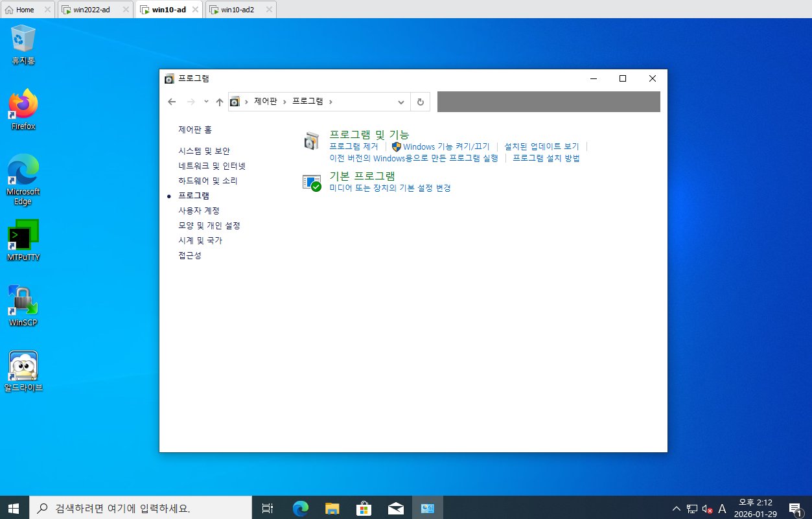Go to 사용자 계정 category
The image size is (812, 519).
click(199, 211)
